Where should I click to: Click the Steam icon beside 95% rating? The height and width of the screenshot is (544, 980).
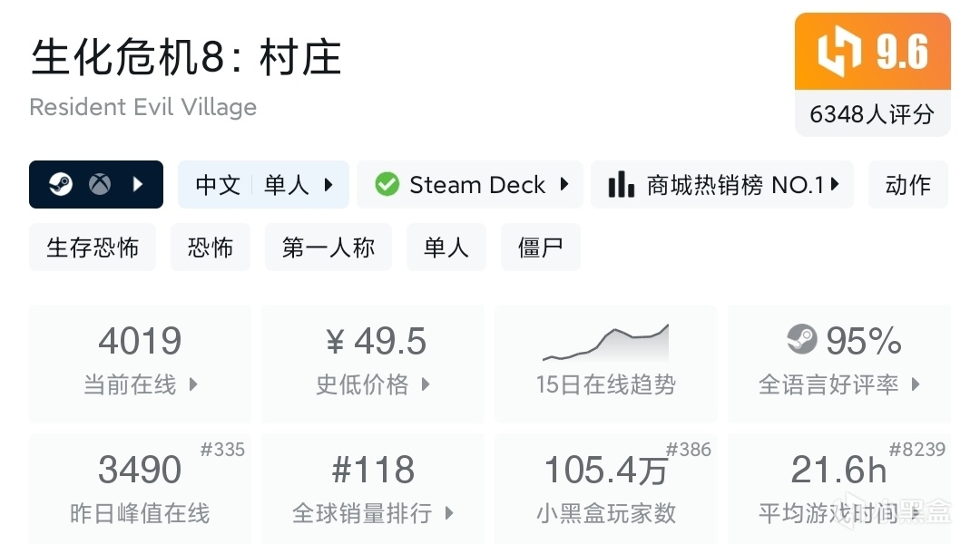(802, 341)
